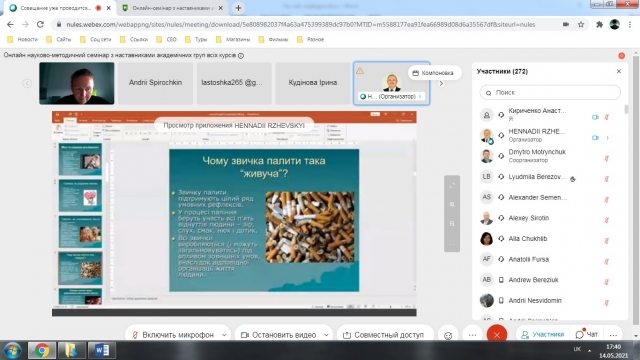Expand organizer name chevron on tile
The width and height of the screenshot is (640, 360).
pyautogui.click(x=420, y=97)
